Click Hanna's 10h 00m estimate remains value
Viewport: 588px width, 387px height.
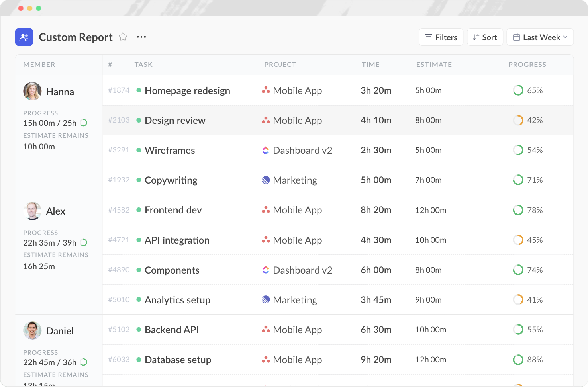[39, 147]
